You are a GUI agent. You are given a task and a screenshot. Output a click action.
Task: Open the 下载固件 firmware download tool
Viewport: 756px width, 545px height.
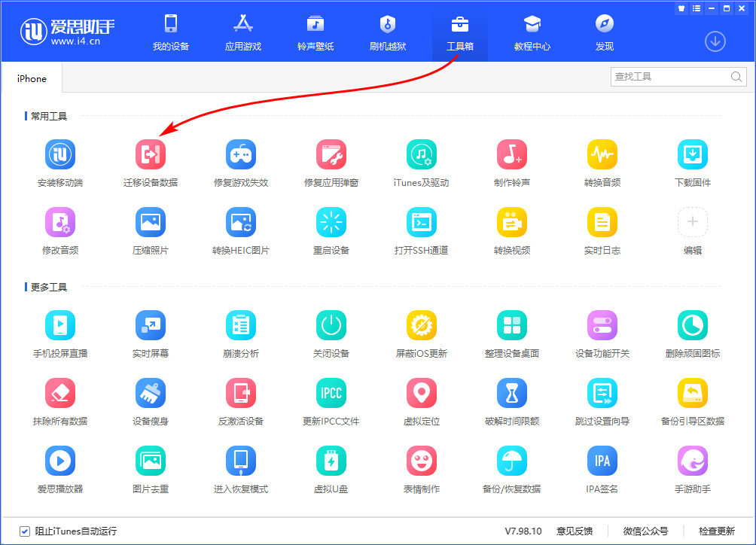pos(693,160)
